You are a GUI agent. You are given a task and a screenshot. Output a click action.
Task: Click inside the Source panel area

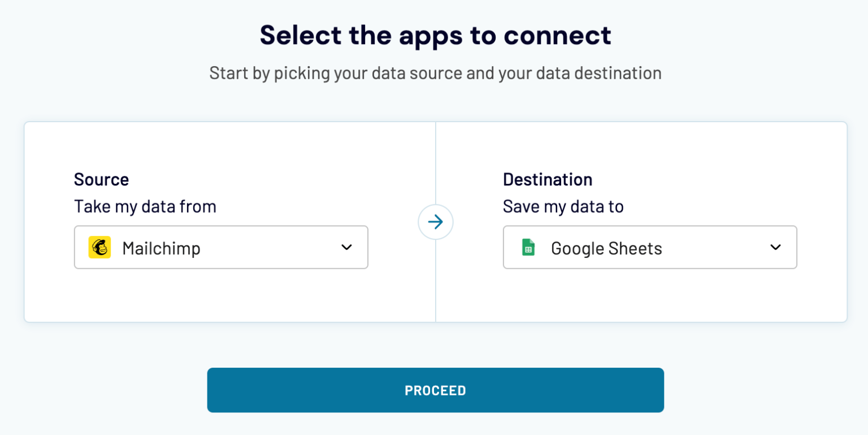pyautogui.click(x=226, y=300)
